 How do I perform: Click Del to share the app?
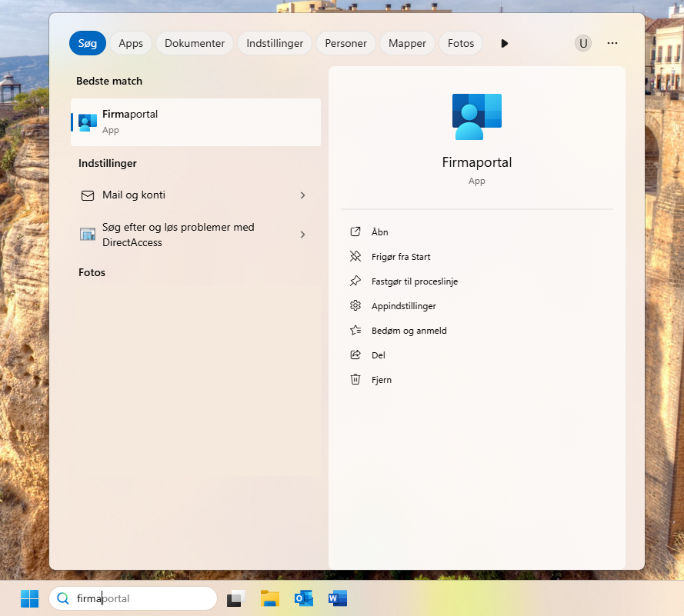pyautogui.click(x=379, y=355)
